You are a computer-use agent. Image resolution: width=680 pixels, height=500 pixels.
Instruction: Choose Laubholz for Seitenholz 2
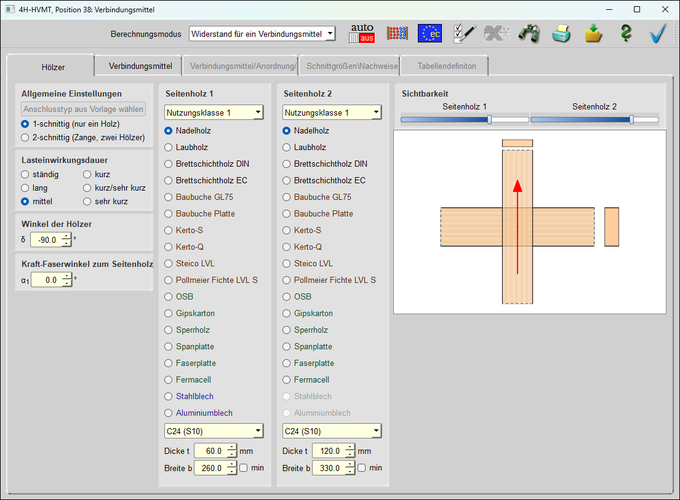[288, 147]
